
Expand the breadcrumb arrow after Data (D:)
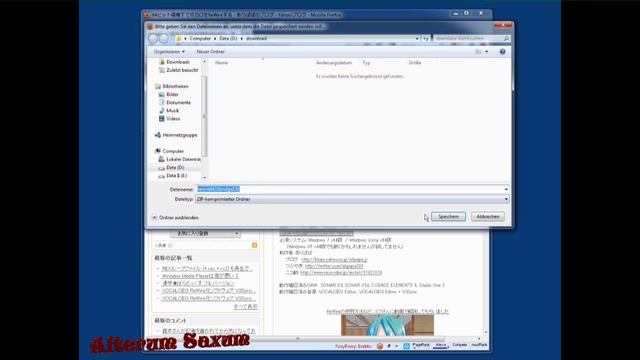pyautogui.click(x=242, y=38)
